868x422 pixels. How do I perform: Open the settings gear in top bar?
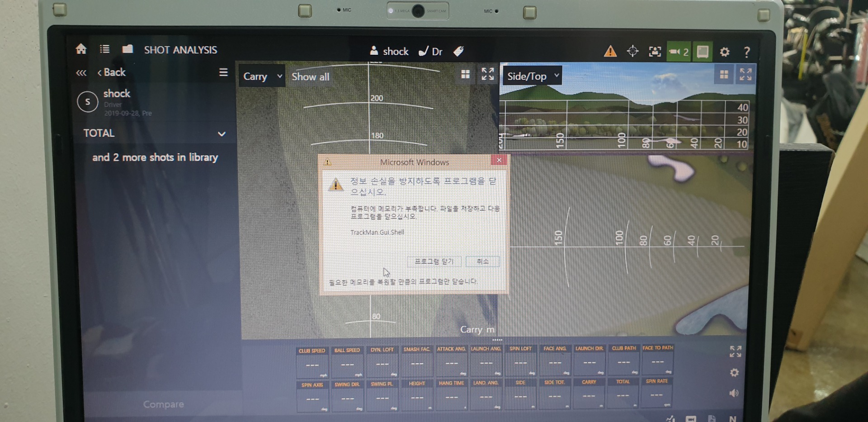pyautogui.click(x=724, y=52)
